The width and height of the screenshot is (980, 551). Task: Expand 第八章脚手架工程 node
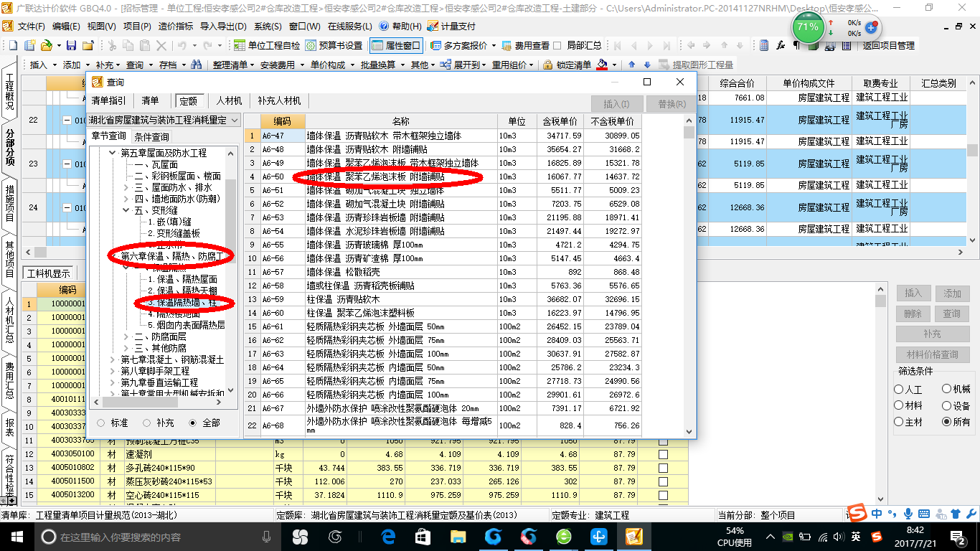(112, 371)
